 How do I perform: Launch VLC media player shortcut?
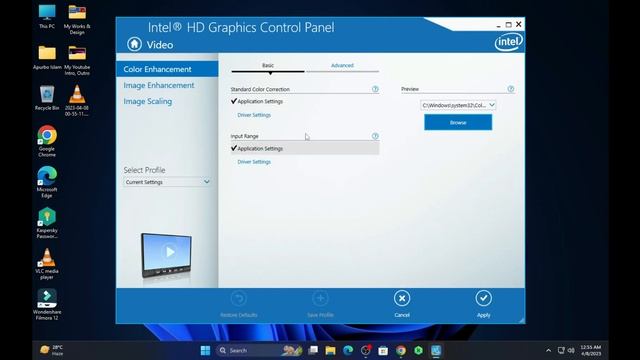pos(47,264)
